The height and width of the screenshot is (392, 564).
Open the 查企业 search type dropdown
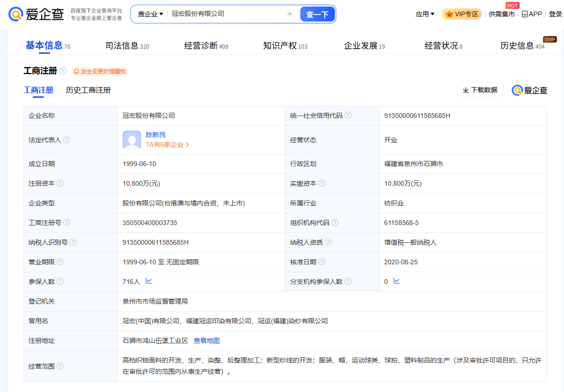click(150, 14)
